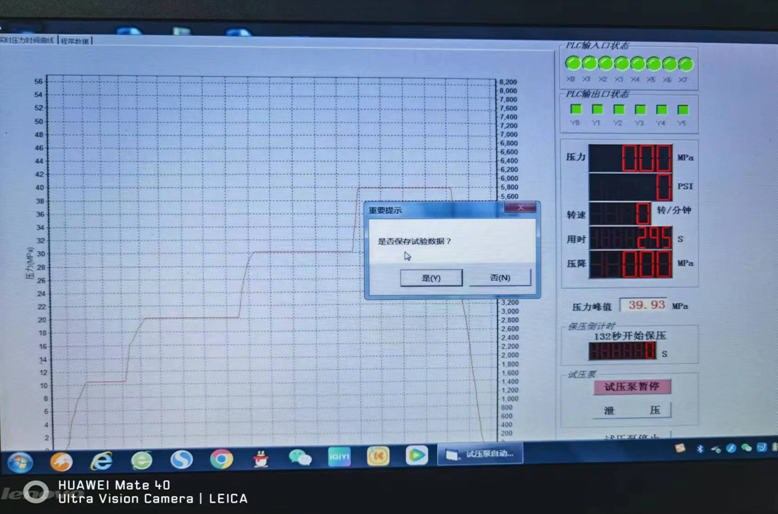Click 是(Y) to save test data
The width and height of the screenshot is (778, 514).
[431, 278]
